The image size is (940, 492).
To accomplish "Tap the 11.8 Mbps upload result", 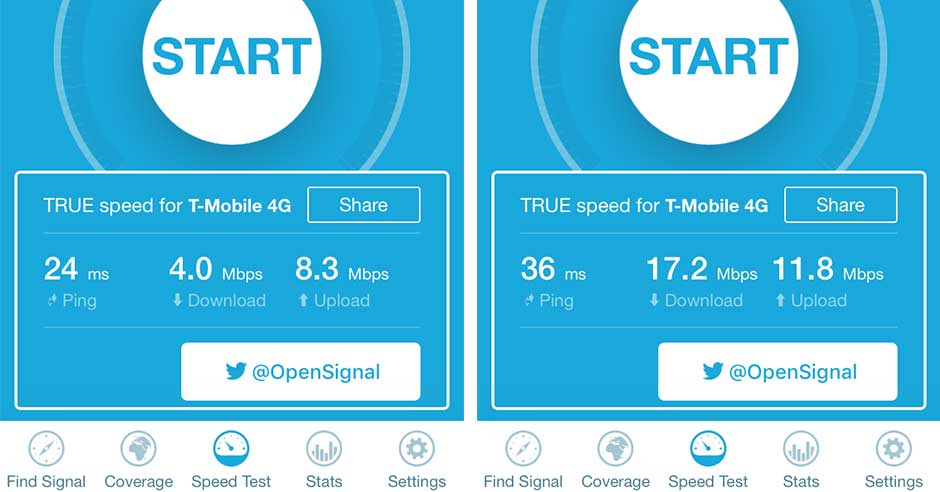I will [828, 269].
